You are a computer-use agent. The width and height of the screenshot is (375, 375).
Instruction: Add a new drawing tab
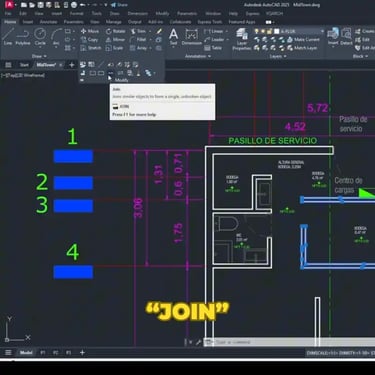point(72,65)
